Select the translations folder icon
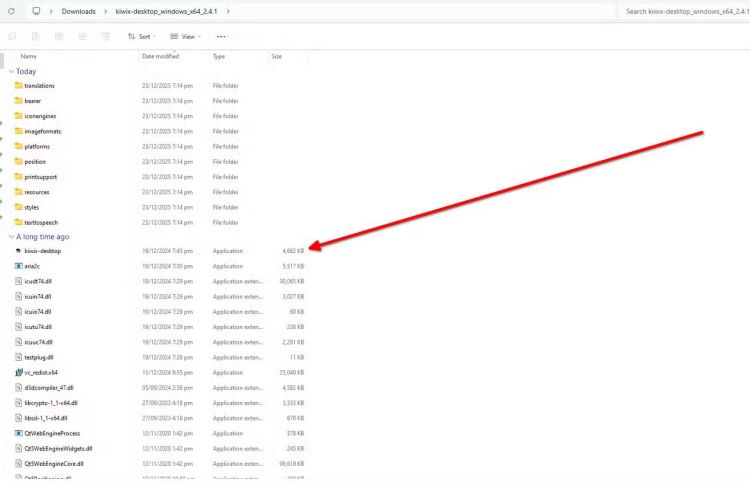Image resolution: width=750 pixels, height=482 pixels. (19, 86)
